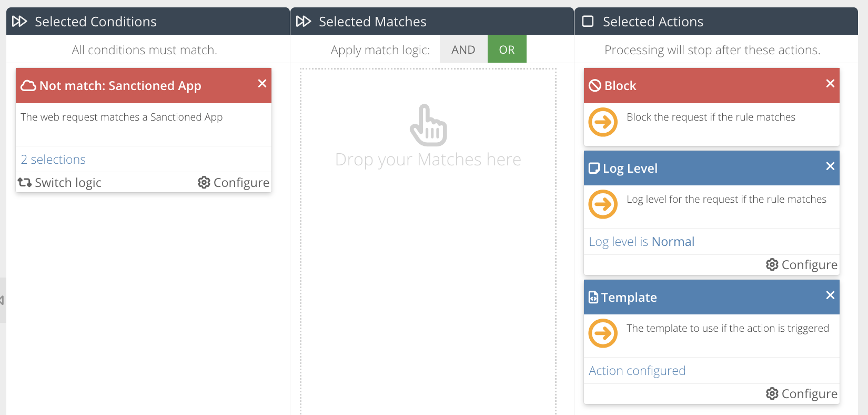
Task: Set match logic to OR
Action: click(507, 50)
